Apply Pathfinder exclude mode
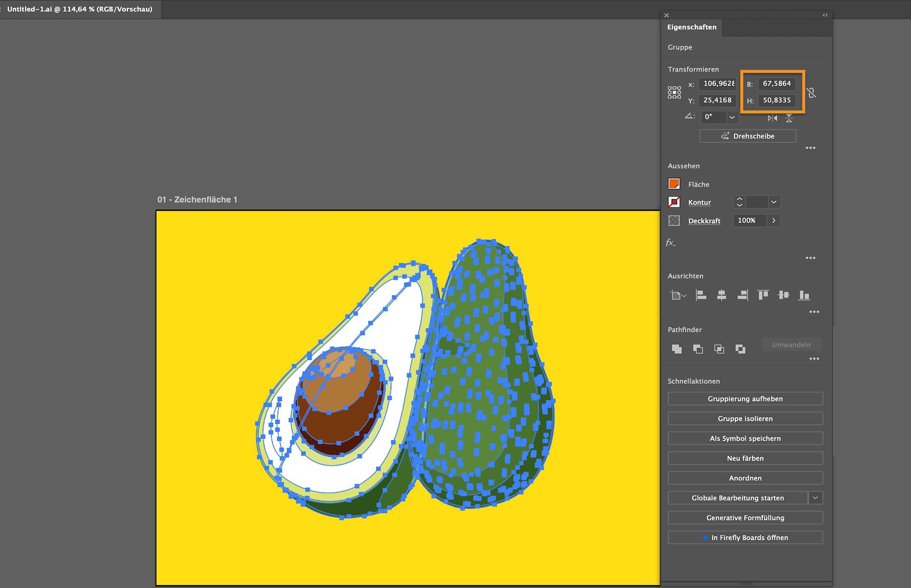 [x=740, y=349]
